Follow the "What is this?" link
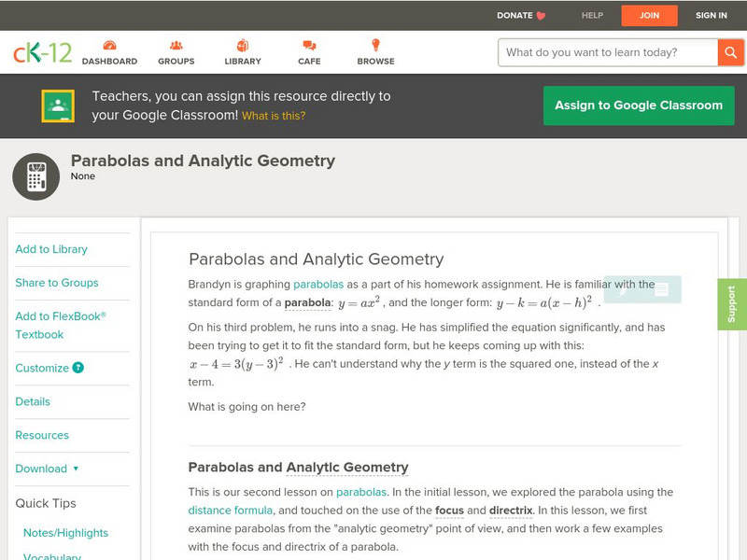747x560 pixels. (274, 117)
